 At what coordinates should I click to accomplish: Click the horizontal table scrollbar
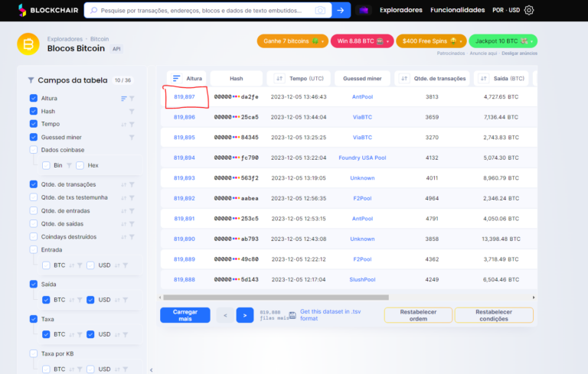coord(306,297)
